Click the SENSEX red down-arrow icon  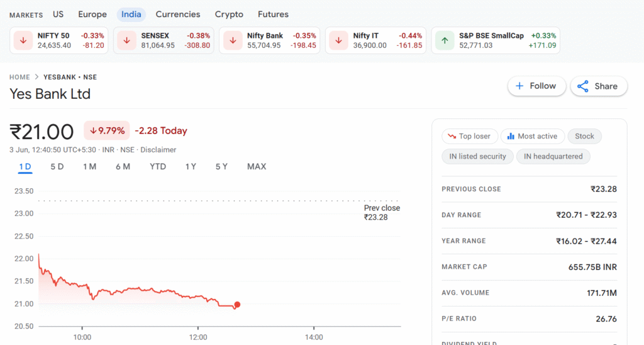126,41
